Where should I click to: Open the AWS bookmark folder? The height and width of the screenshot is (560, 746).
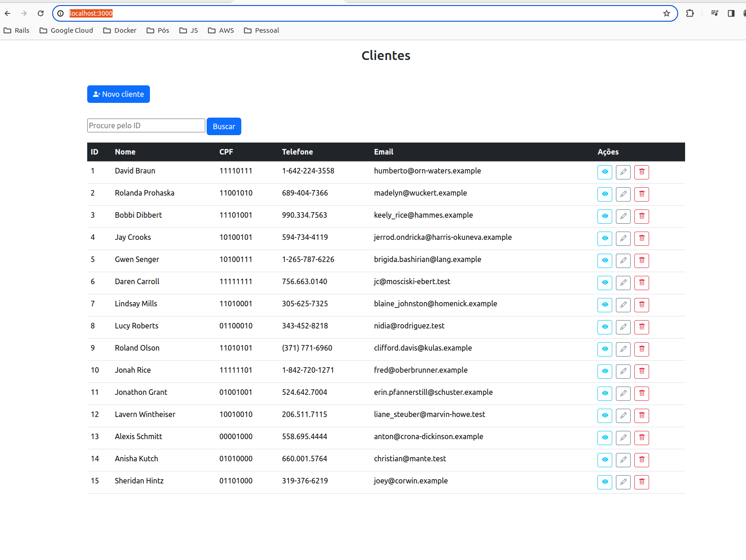(x=221, y=30)
